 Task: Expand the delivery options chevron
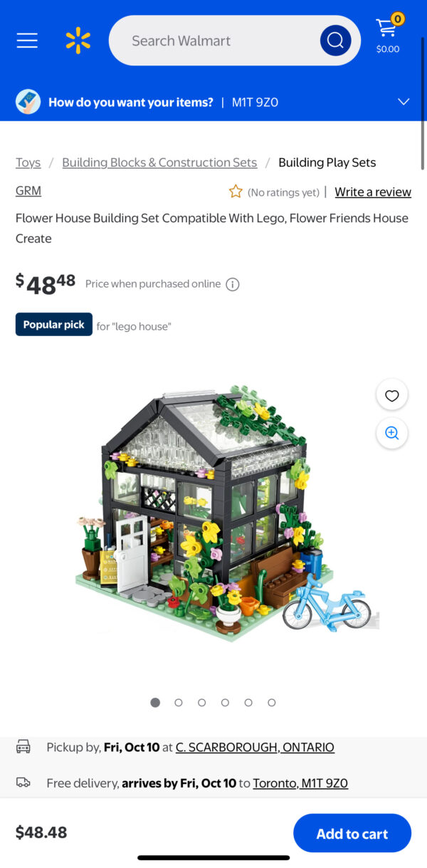coord(404,102)
